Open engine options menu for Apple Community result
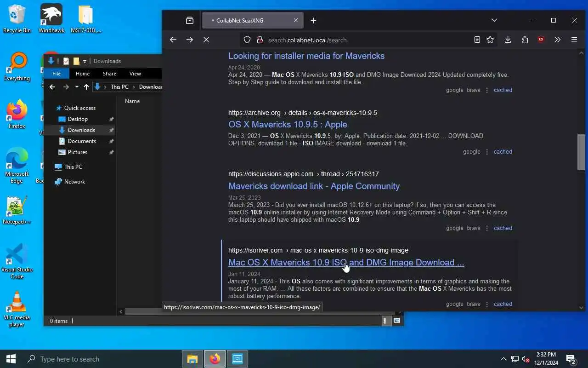This screenshot has width=588, height=368. [x=487, y=228]
